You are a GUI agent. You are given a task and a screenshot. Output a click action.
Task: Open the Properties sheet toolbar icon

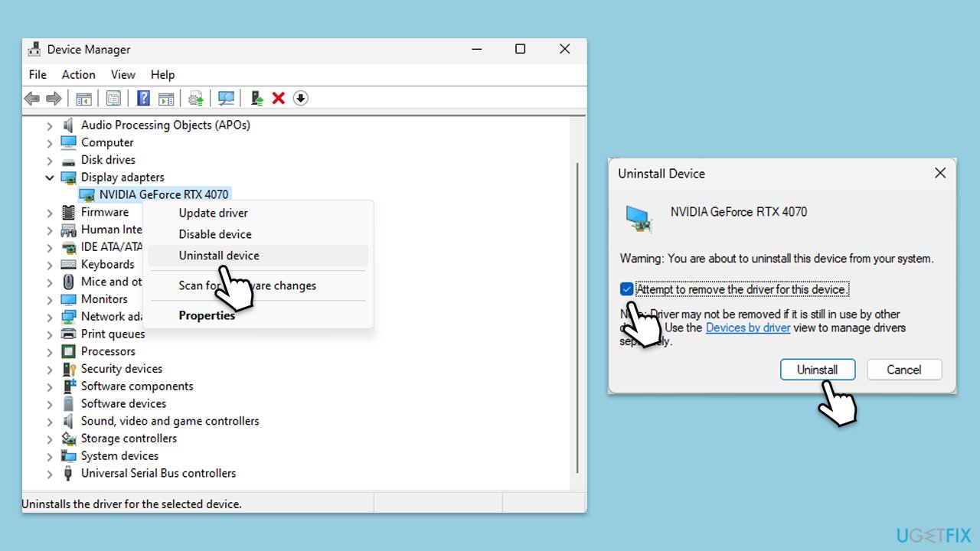113,98
